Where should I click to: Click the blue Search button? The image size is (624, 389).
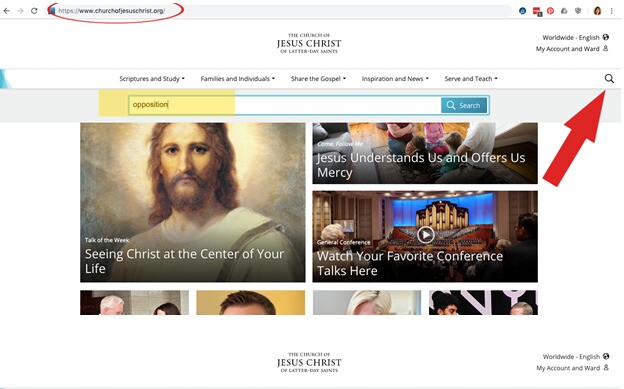tap(464, 106)
